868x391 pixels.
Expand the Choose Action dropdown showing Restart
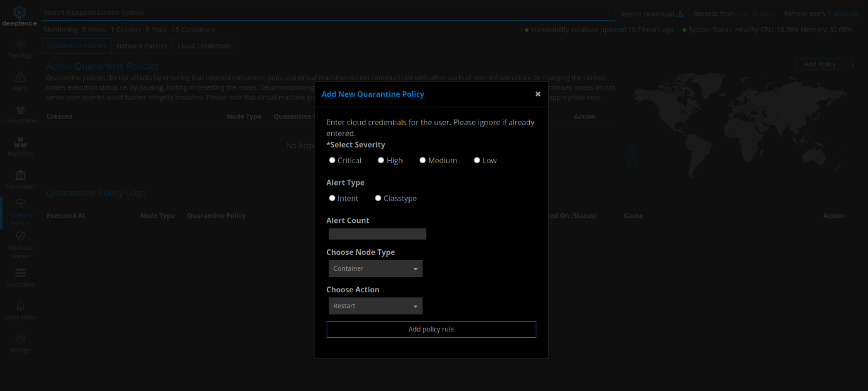point(375,306)
